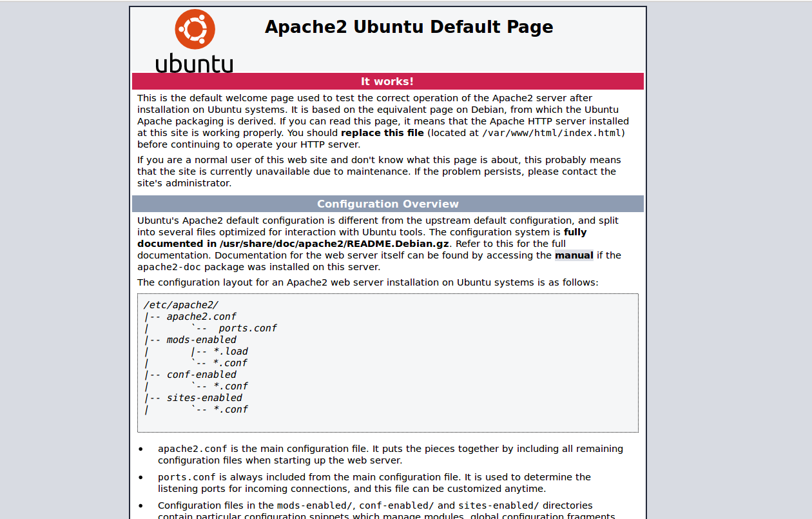Click the black ubuntu wordmark under the logo
Screen dimensions: 812x519
click(194, 64)
